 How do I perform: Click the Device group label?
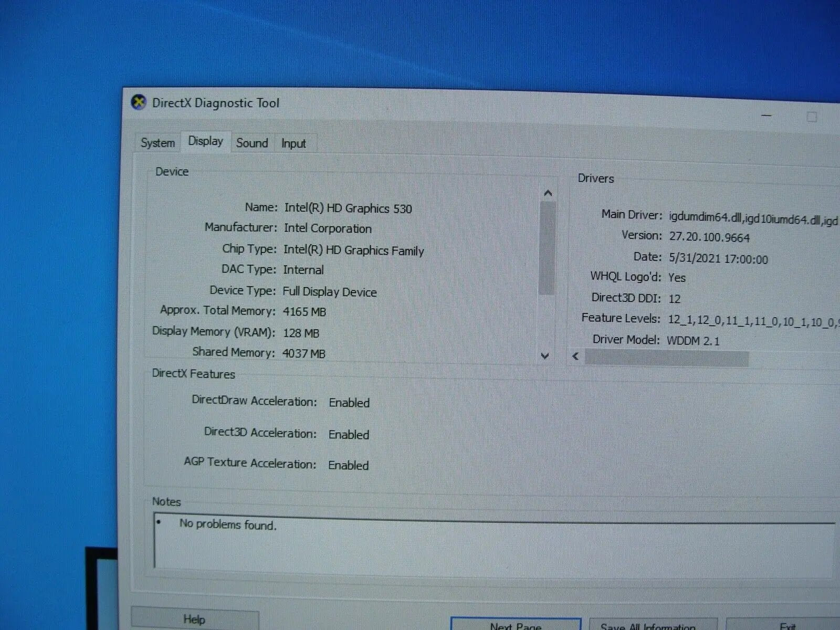point(172,172)
